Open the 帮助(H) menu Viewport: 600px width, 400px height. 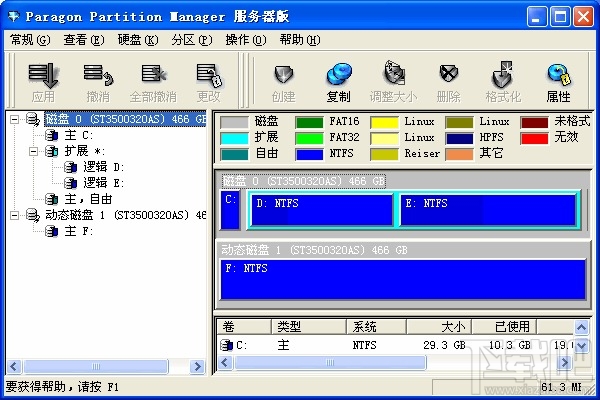[x=300, y=39]
